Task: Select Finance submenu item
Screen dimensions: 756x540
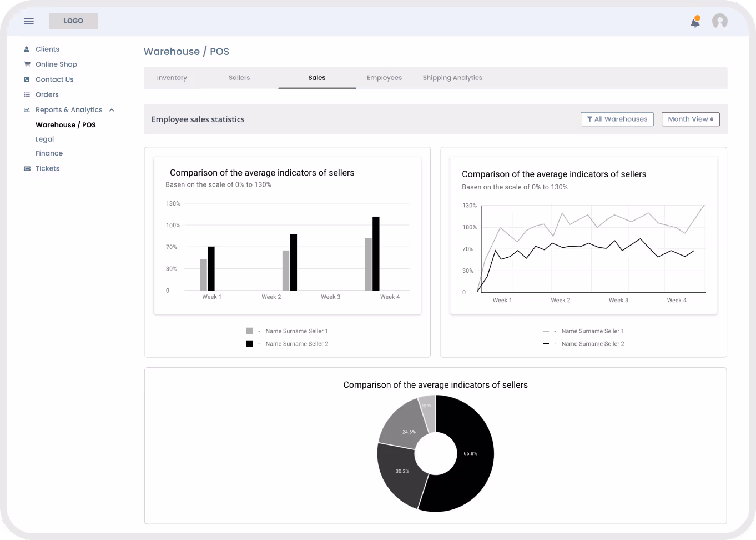Action: tap(49, 153)
